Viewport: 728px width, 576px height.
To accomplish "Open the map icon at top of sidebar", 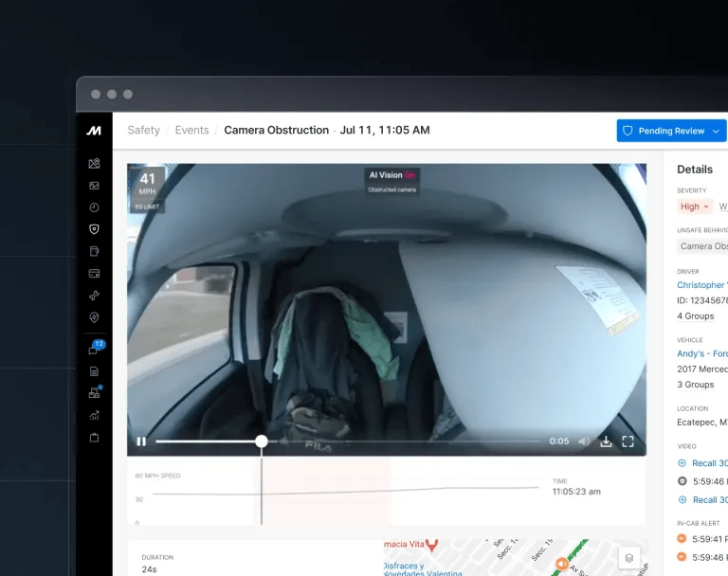I will pyautogui.click(x=94, y=164).
